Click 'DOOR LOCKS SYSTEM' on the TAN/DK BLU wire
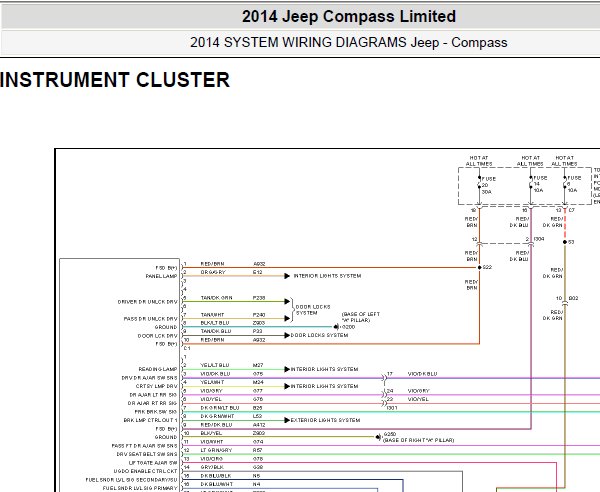Screen dimensions: 600x492 320,335
